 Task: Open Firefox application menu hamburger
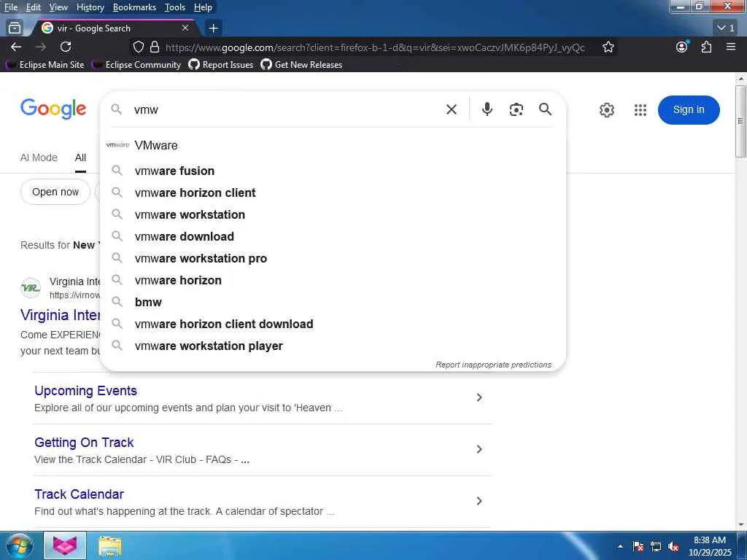731,47
